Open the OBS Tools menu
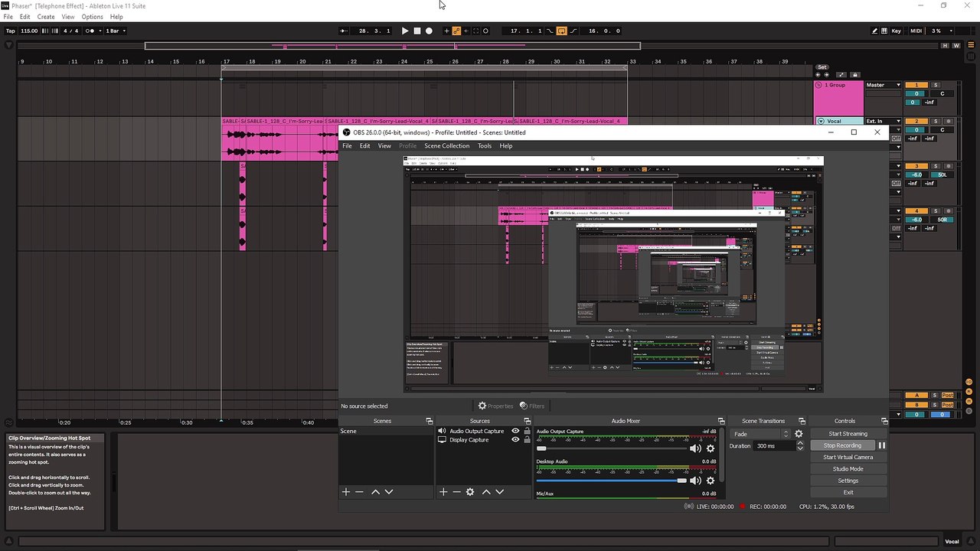 [x=485, y=146]
